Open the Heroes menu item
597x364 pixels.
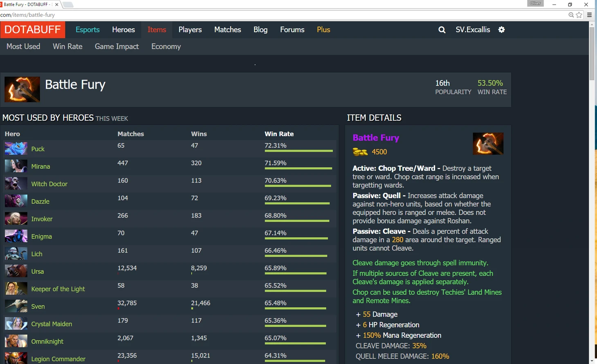point(123,30)
